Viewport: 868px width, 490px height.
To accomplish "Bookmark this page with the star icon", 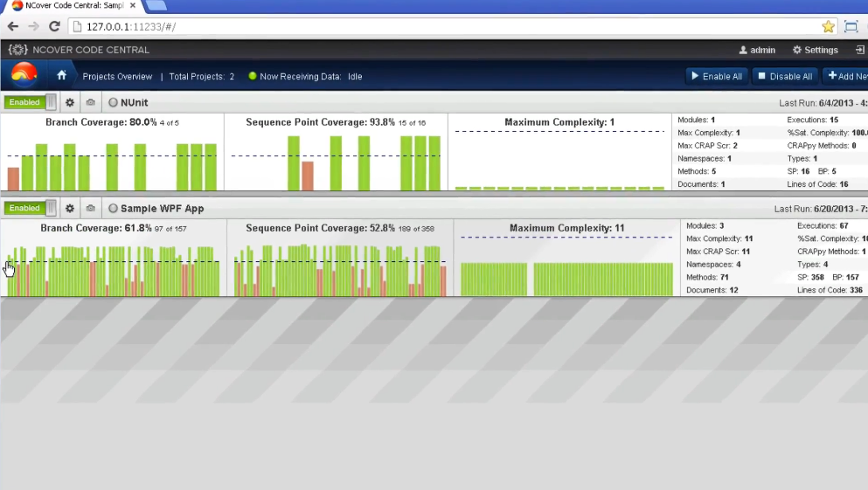I will click(x=828, y=26).
